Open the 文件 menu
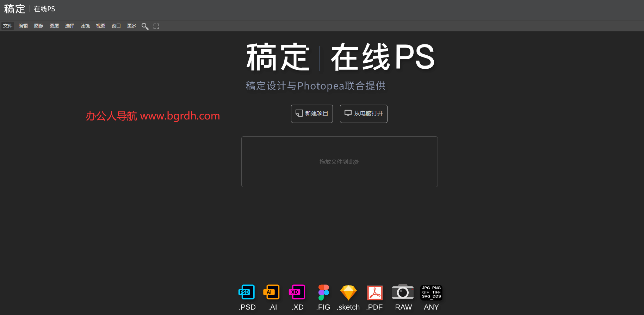The image size is (644, 315). tap(8, 26)
